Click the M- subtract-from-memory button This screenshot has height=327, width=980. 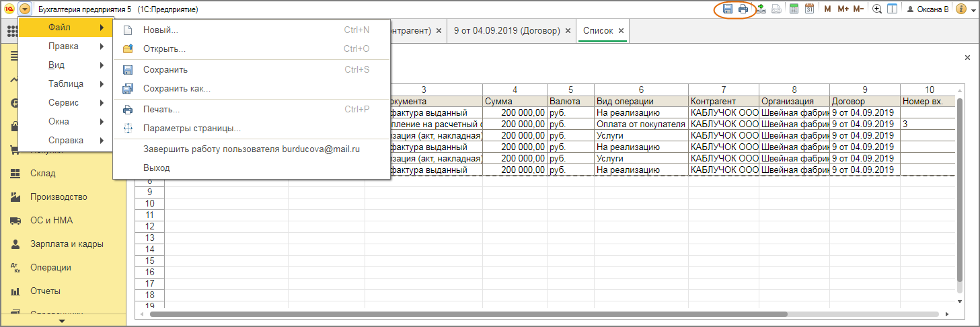coord(858,9)
